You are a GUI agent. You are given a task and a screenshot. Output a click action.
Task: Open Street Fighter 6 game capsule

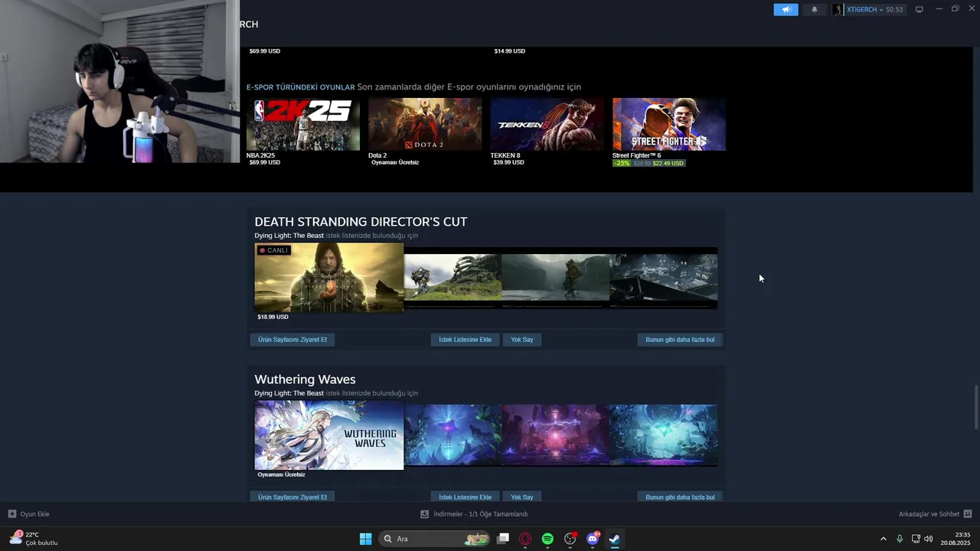[x=669, y=124]
